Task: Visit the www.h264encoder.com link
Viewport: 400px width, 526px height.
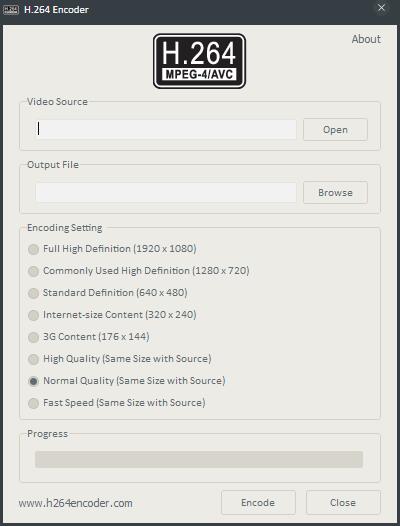Action: (76, 503)
